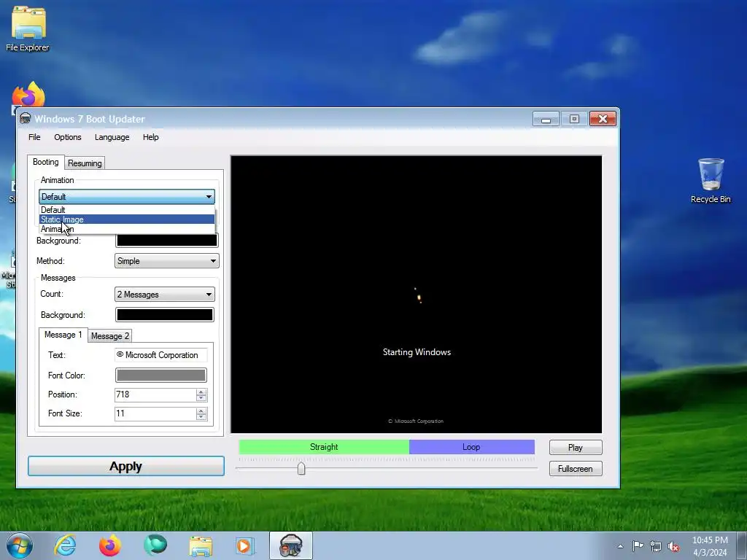
Task: Minimize the Boot Updater window
Action: [x=546, y=119]
